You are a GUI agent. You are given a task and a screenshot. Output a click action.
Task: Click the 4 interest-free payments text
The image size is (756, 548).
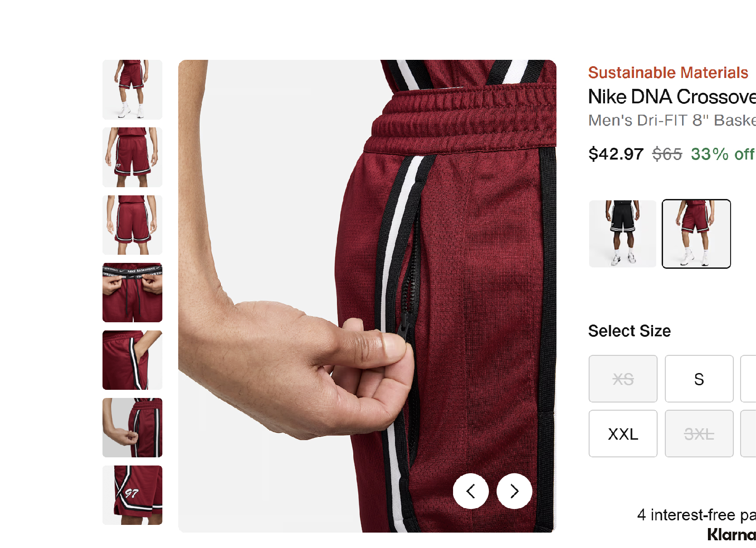point(696,515)
